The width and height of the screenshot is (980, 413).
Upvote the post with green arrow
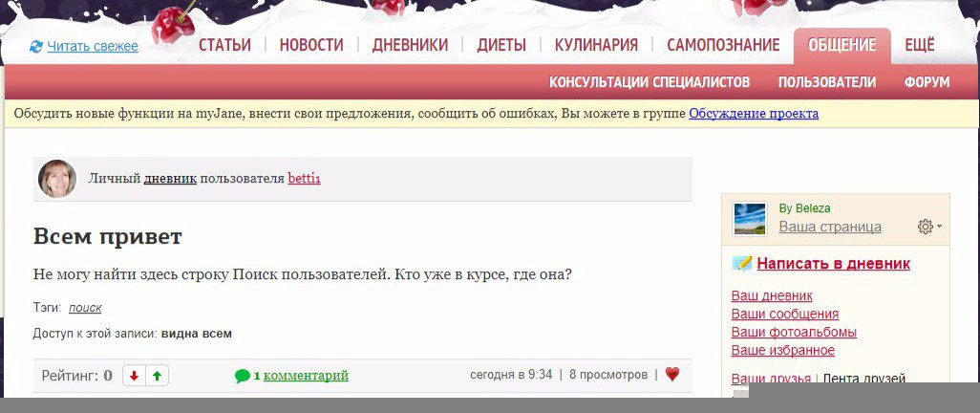[157, 376]
